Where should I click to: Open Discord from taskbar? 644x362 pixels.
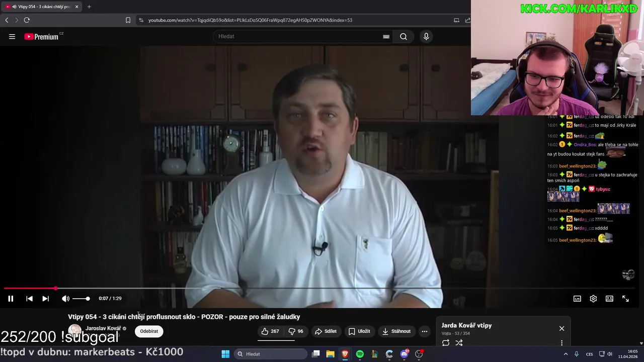pyautogui.click(x=404, y=354)
